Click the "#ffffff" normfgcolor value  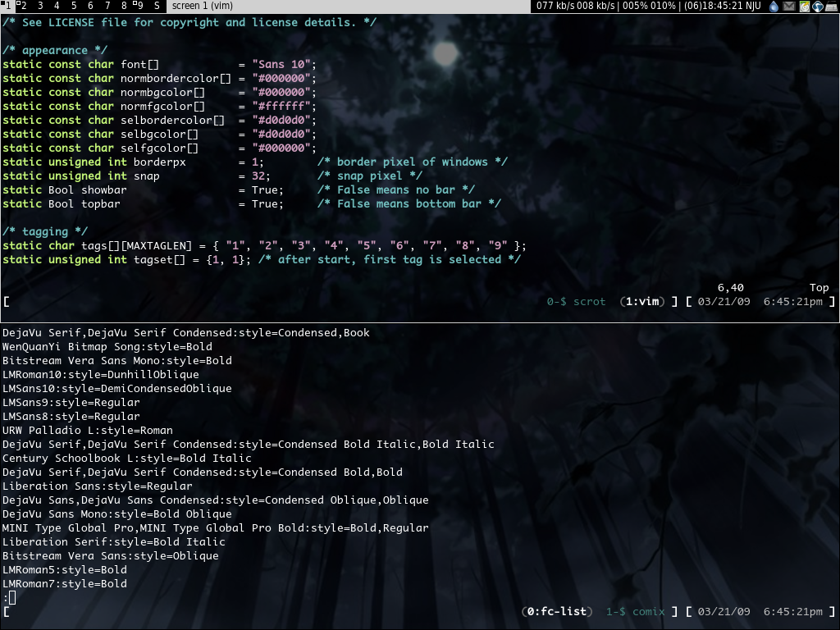[281, 106]
